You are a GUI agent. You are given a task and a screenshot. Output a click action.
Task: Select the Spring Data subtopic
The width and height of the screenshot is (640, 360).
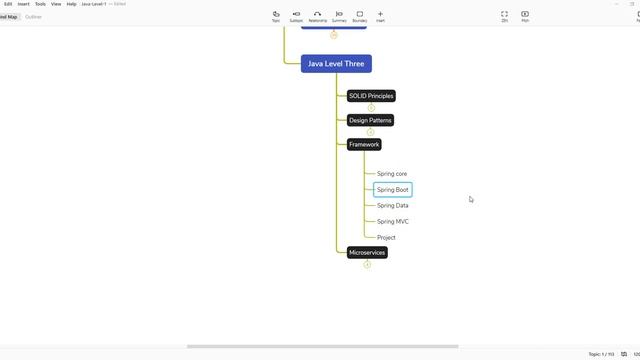(x=393, y=206)
